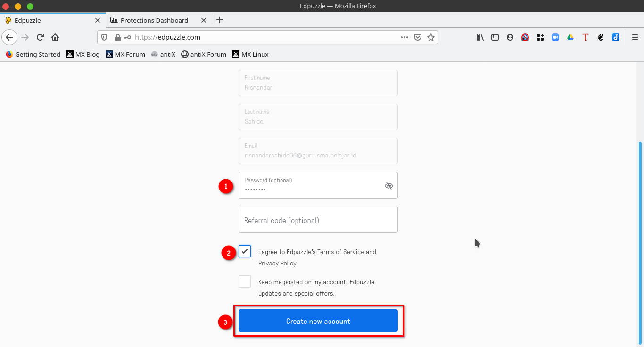This screenshot has width=644, height=347.
Task: Click the page vertical scrollbar thumb
Action: (640, 243)
